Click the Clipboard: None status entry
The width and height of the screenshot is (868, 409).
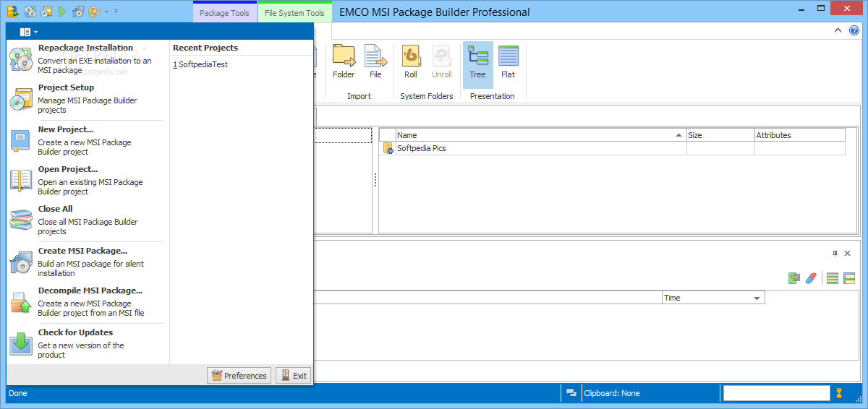(611, 393)
